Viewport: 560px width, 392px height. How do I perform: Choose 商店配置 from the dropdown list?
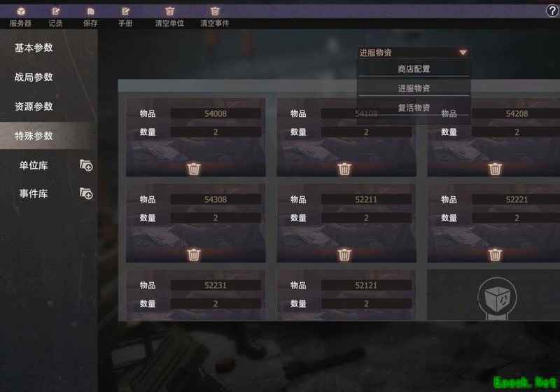point(414,69)
